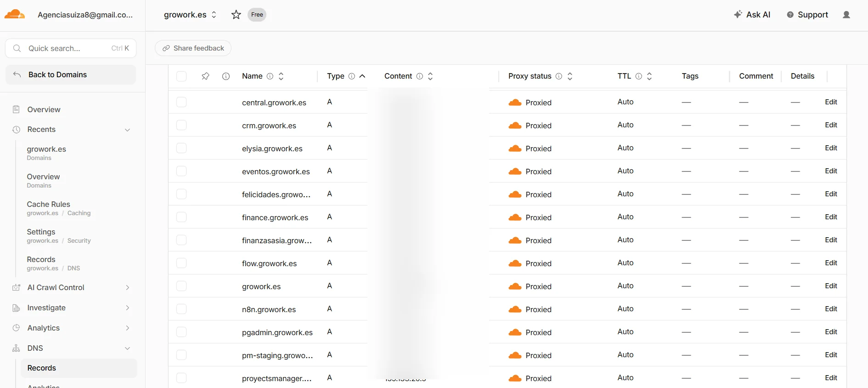Screen dimensions: 868x388
Task: Open the sidebar Overview page
Action: (x=44, y=109)
